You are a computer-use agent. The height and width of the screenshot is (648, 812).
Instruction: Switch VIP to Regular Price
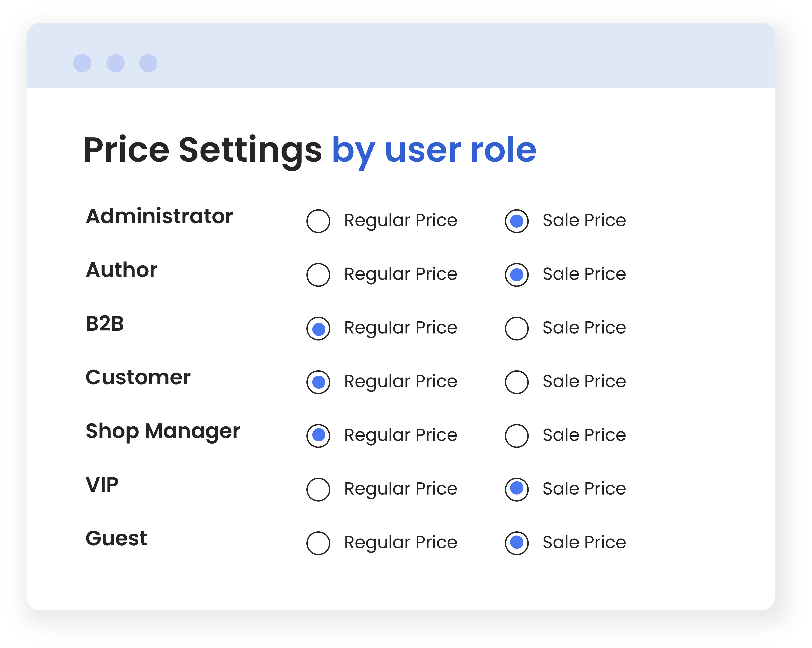[x=318, y=489]
